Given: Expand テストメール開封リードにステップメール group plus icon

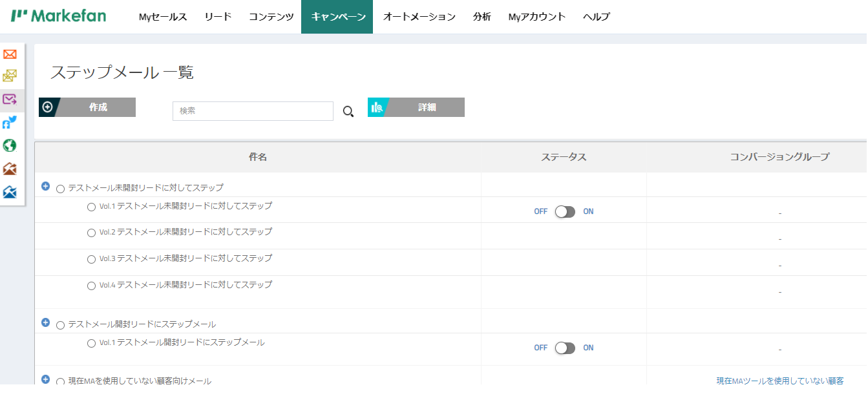Looking at the screenshot, I should tap(45, 322).
